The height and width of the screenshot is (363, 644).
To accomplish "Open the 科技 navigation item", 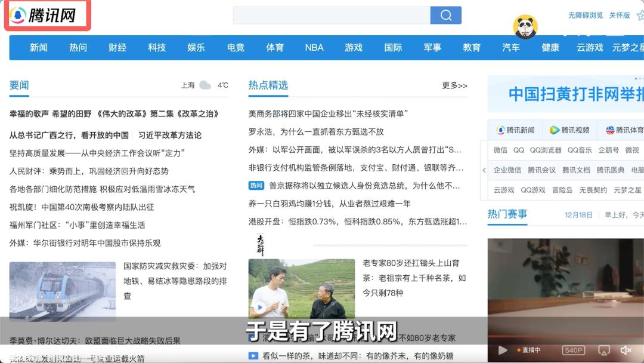I will (x=157, y=48).
